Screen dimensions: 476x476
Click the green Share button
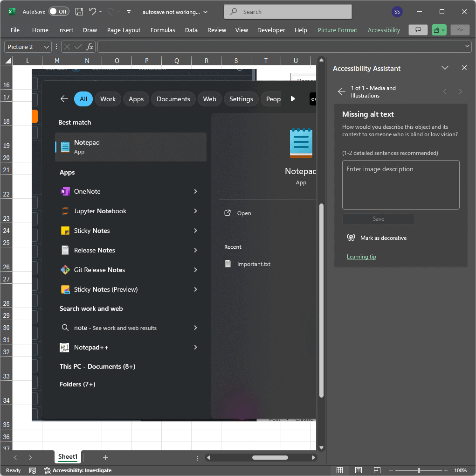[439, 30]
